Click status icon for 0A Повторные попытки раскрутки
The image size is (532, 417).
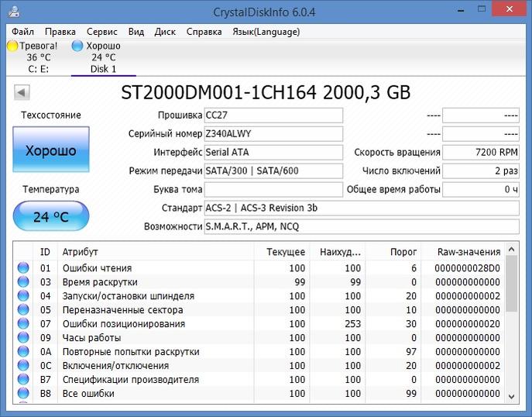(23, 351)
